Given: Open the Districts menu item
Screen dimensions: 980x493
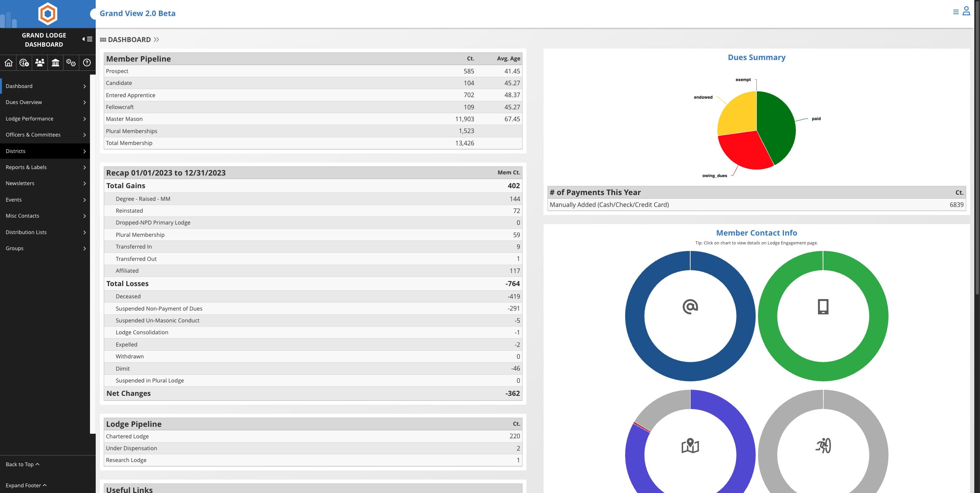Looking at the screenshot, I should pyautogui.click(x=45, y=151).
